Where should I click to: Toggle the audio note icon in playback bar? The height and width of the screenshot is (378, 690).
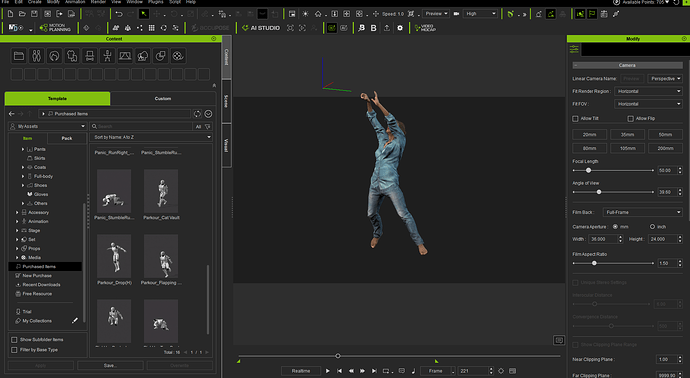[x=413, y=371]
